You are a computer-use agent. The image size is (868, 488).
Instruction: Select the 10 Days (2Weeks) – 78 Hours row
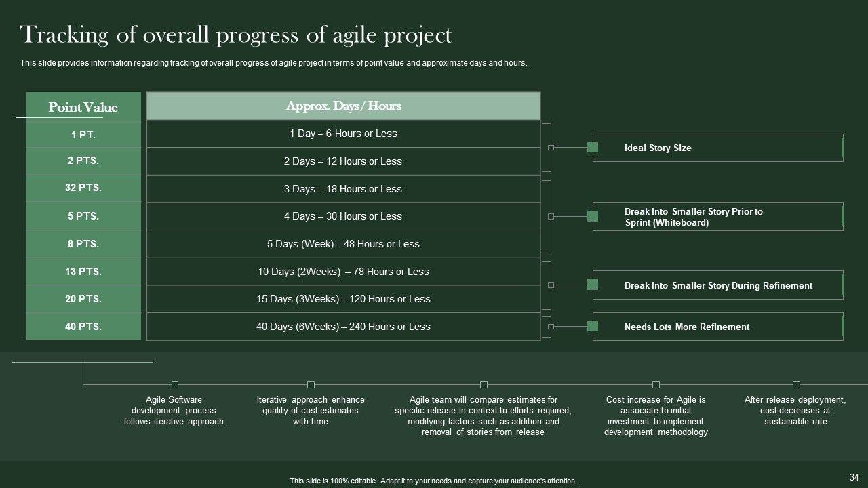(343, 272)
